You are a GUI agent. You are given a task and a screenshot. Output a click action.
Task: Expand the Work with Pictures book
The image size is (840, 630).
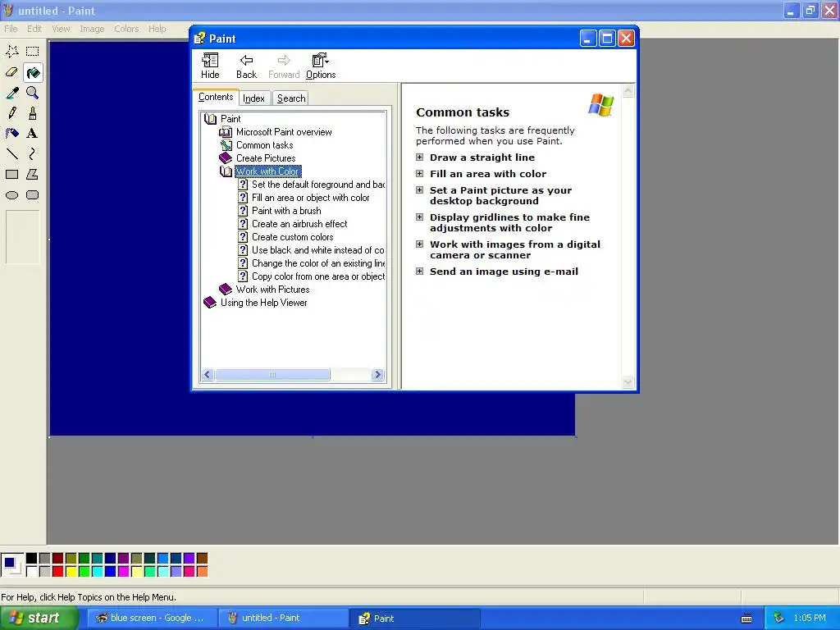(272, 290)
